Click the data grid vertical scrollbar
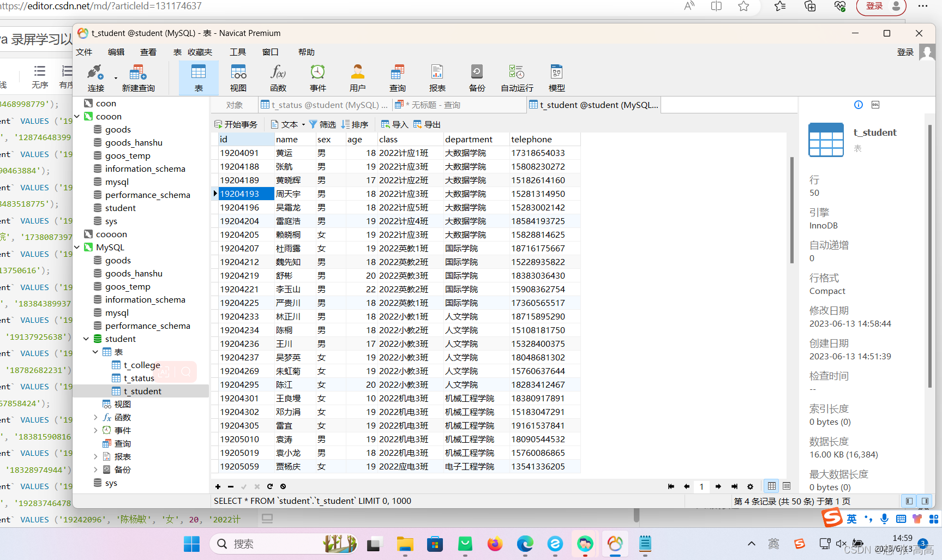Viewport: 942px width, 560px height. tap(792, 210)
